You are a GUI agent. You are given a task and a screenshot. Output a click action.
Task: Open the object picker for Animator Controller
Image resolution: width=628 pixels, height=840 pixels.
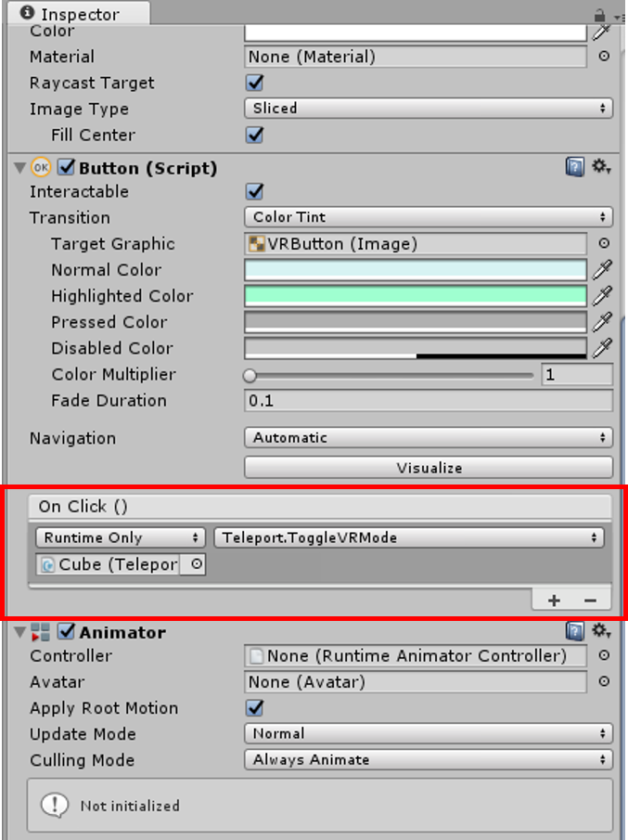(x=604, y=655)
